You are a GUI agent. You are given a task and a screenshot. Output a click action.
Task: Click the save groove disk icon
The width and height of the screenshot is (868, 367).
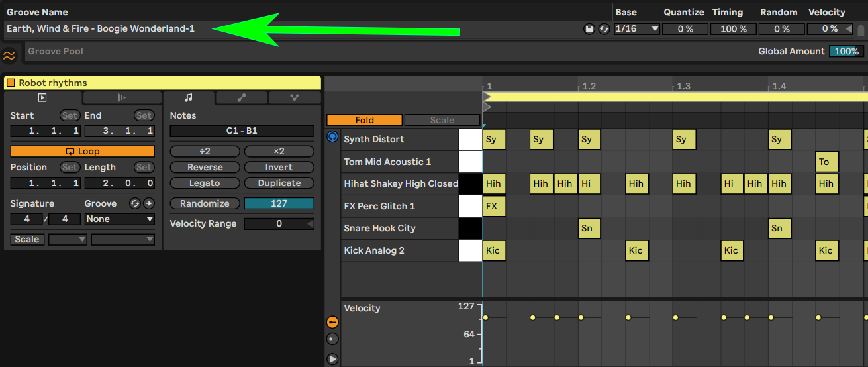589,29
